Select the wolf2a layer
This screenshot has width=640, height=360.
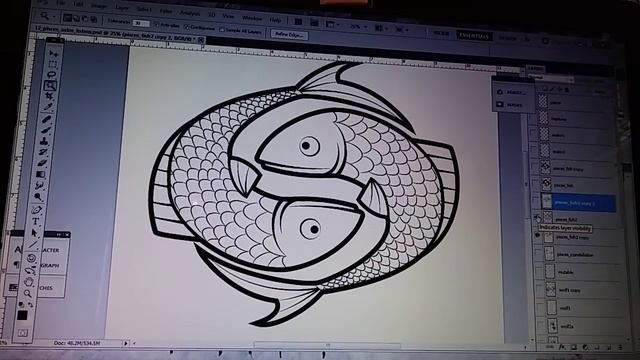(580, 326)
